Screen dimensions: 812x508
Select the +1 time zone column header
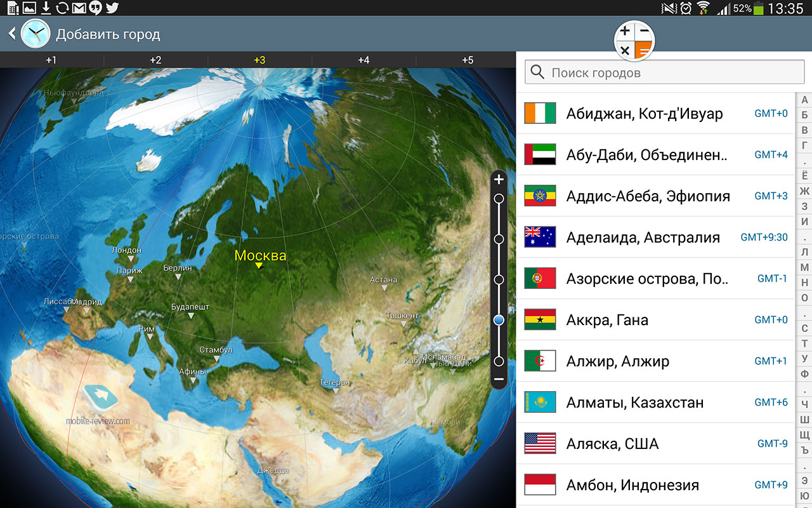click(x=51, y=60)
